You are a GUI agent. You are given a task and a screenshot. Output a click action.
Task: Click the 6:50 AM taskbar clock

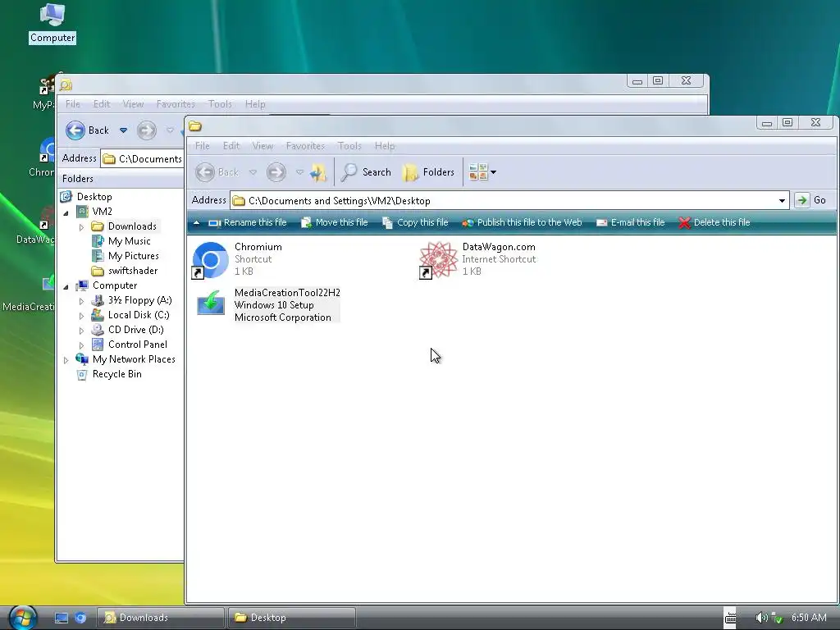click(808, 618)
